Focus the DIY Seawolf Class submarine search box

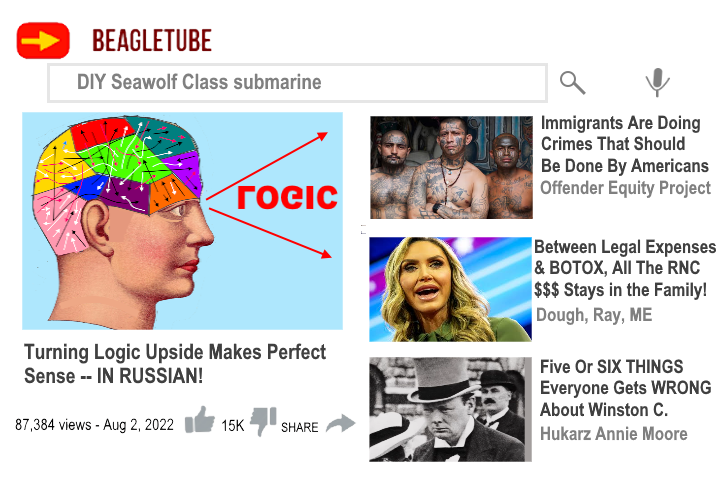[x=298, y=83]
